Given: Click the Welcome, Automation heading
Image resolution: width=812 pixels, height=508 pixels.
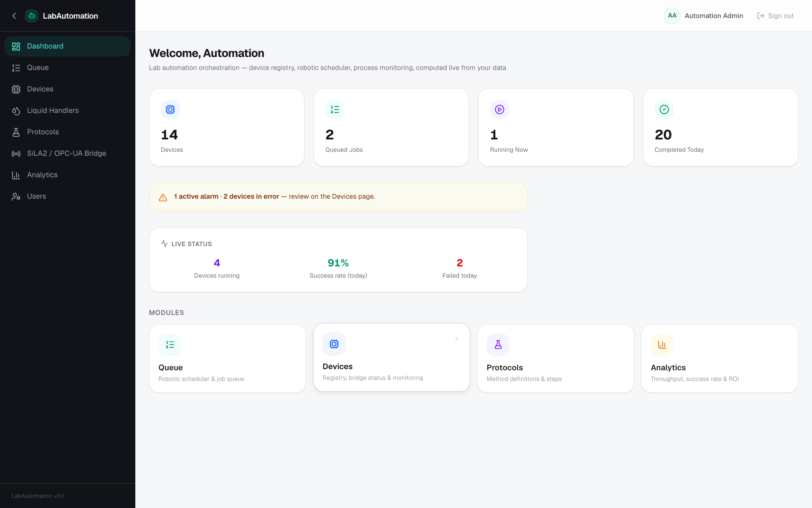Looking at the screenshot, I should point(207,53).
